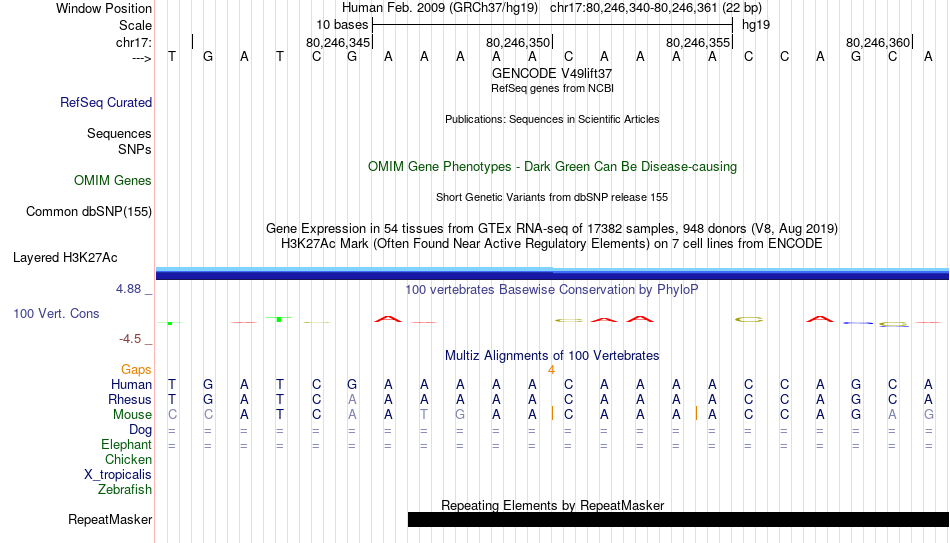Image resolution: width=950 pixels, height=543 pixels.
Task: Click the -4.5 PhyloP lower scale value
Action: pos(130,339)
